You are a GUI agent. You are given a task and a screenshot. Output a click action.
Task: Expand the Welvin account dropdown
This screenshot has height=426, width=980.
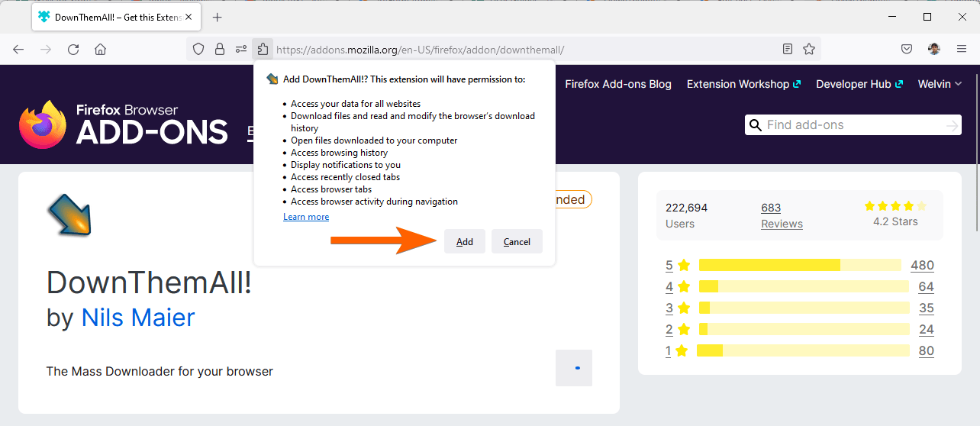(940, 84)
